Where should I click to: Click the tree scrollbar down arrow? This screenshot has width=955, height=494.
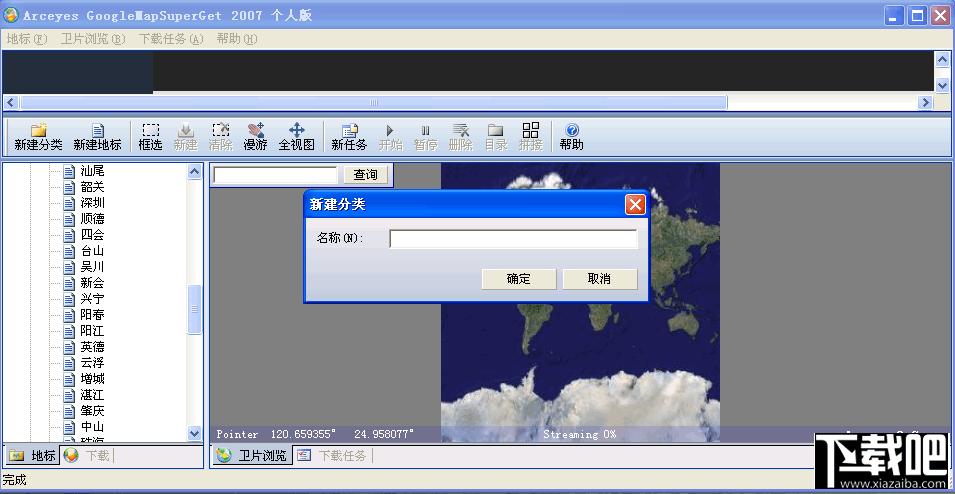point(194,434)
